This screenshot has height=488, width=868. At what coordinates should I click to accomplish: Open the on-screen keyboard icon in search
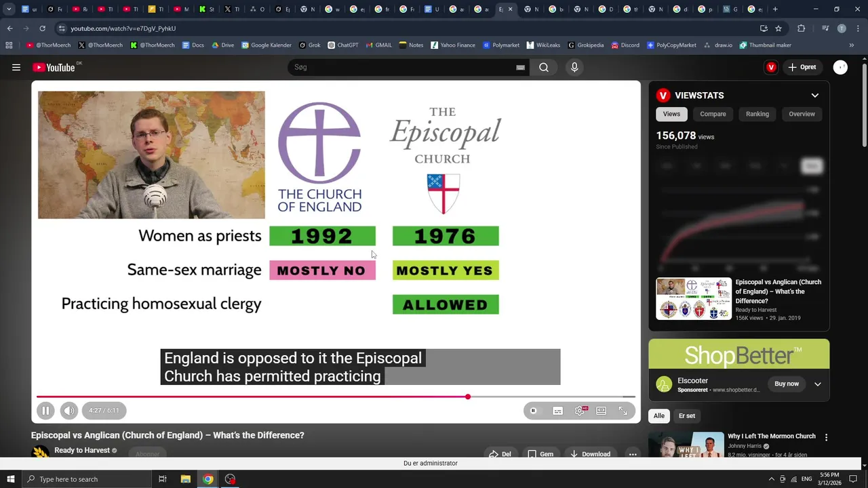click(x=520, y=67)
